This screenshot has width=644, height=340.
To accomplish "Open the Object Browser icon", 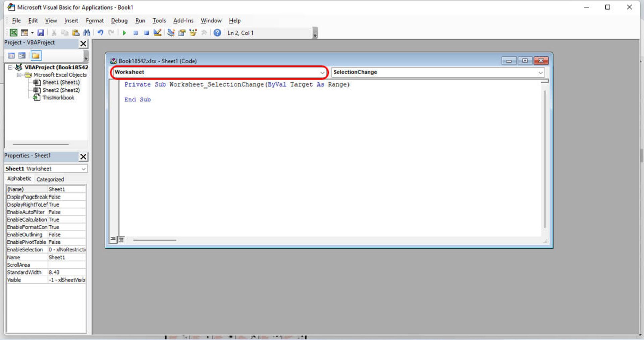I will [x=193, y=33].
